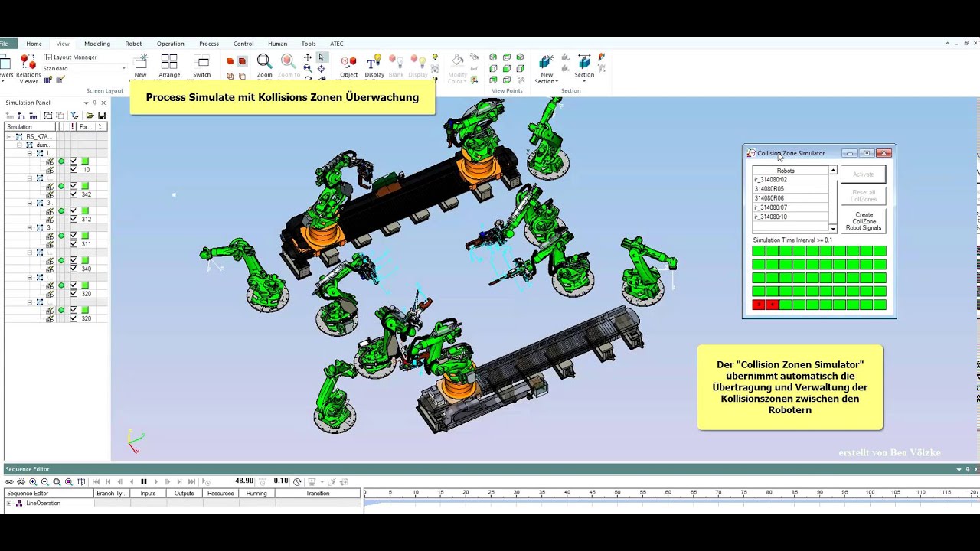This screenshot has height=551, width=980.
Task: Switch to the Robot tab
Action: click(133, 44)
